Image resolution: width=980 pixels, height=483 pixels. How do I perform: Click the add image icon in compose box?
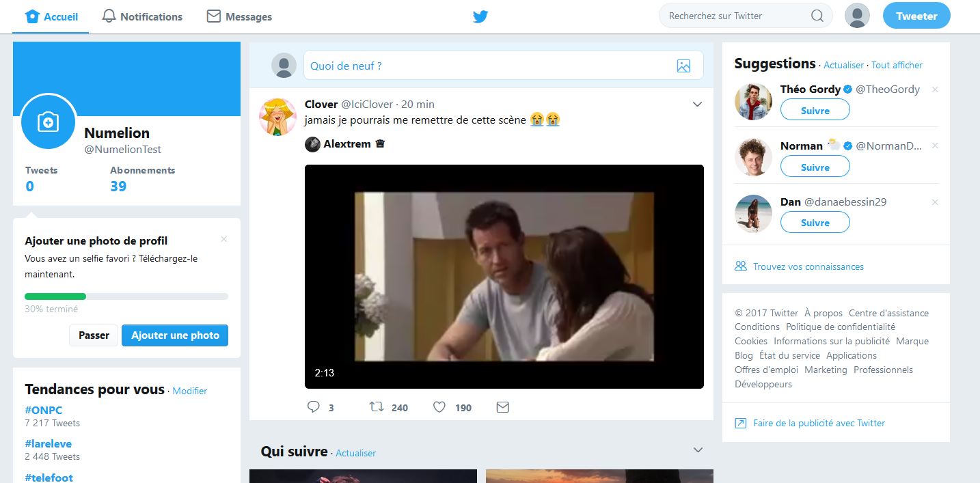[683, 66]
